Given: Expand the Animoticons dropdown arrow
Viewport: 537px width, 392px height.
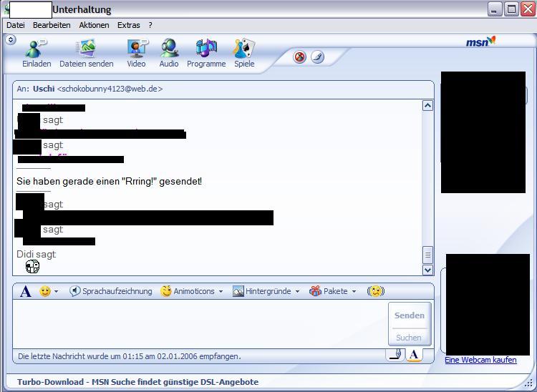Looking at the screenshot, I should pos(221,292).
